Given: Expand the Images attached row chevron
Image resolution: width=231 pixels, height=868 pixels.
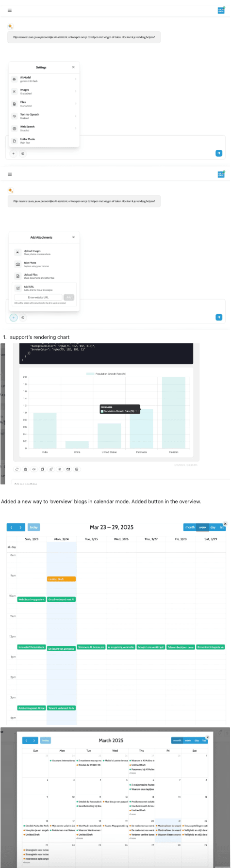Looking at the screenshot, I should (75, 91).
